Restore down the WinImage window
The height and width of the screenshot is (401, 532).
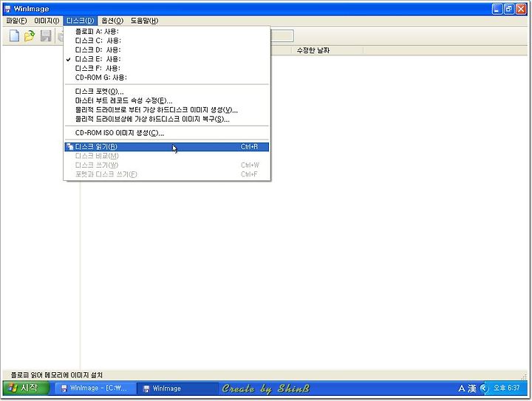pos(509,9)
